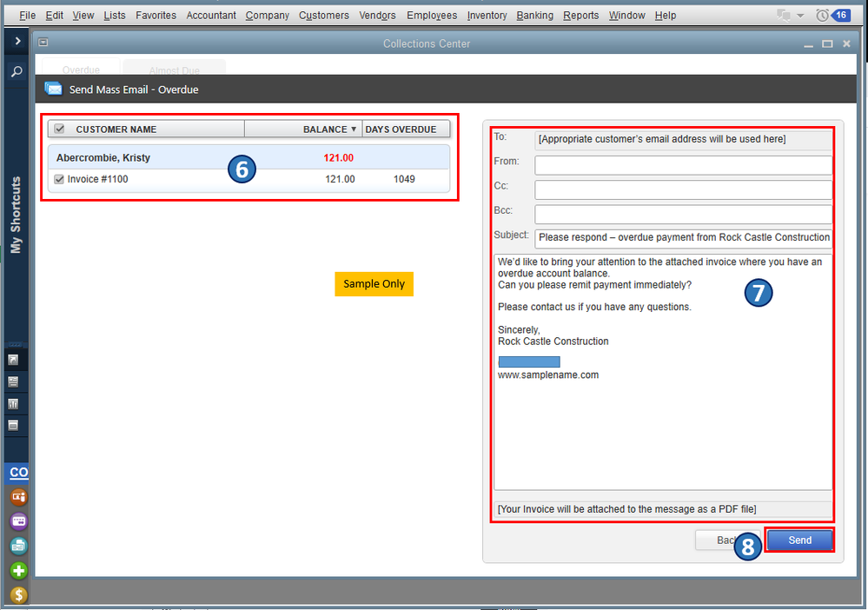Open the search icon in sidebar
This screenshot has width=868, height=610.
17,71
